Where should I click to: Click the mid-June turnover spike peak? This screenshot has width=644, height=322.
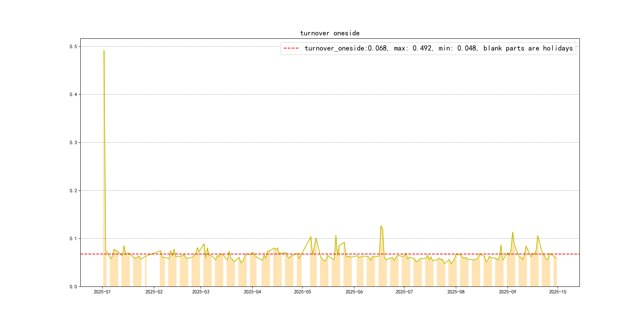coord(381,226)
